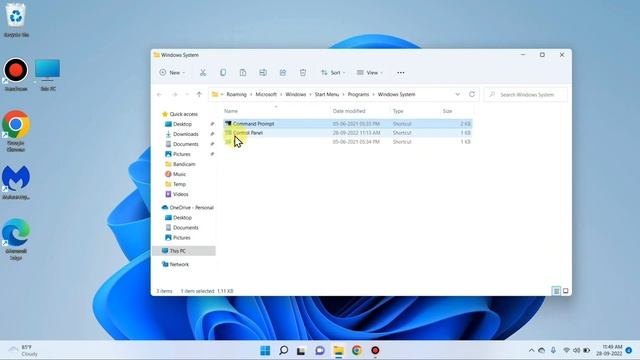Open the weather widget on taskbar

[24, 351]
